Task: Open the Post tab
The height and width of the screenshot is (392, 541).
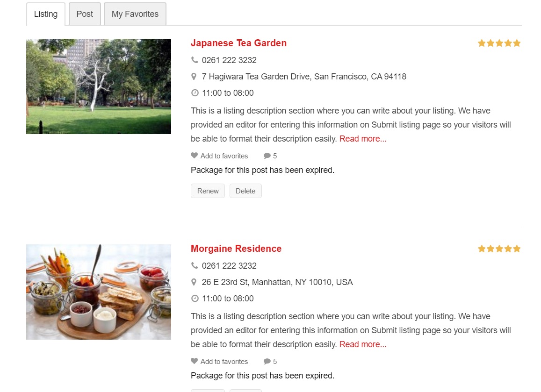Action: pos(85,14)
